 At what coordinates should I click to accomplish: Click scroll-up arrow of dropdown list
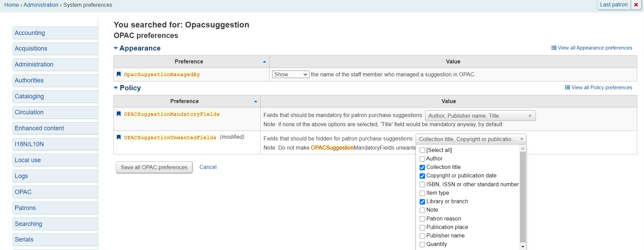tap(523, 148)
